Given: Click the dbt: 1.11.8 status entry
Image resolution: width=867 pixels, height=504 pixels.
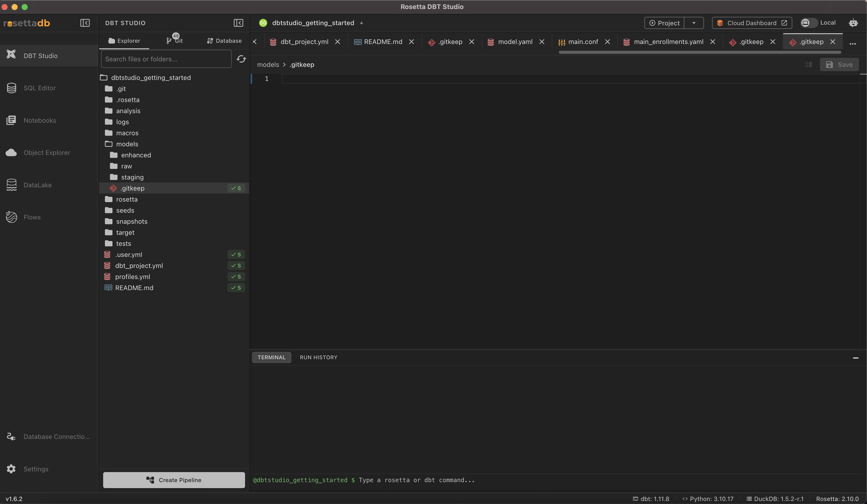Looking at the screenshot, I should (x=651, y=499).
